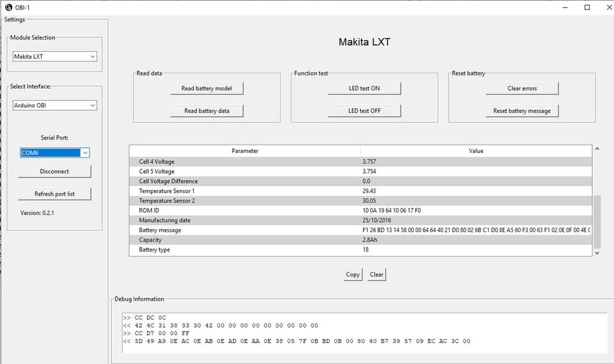Screen dimensions: 614x364
Task: Click the debug line '>> CC DC 0C'
Action: [145, 318]
